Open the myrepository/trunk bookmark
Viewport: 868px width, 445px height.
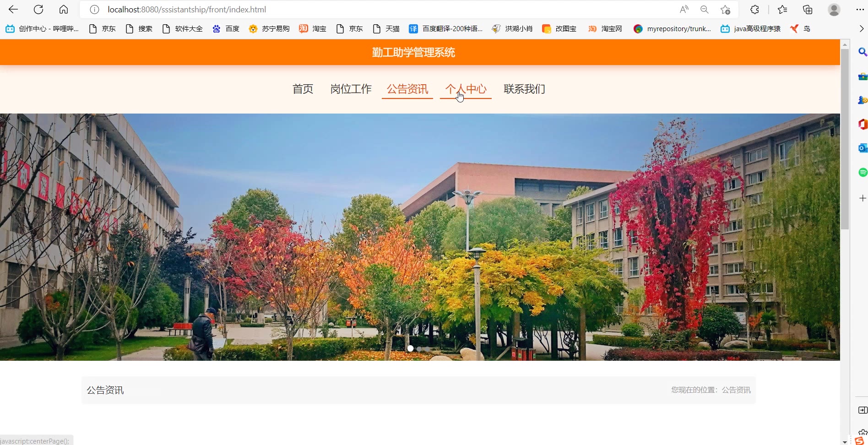(673, 29)
